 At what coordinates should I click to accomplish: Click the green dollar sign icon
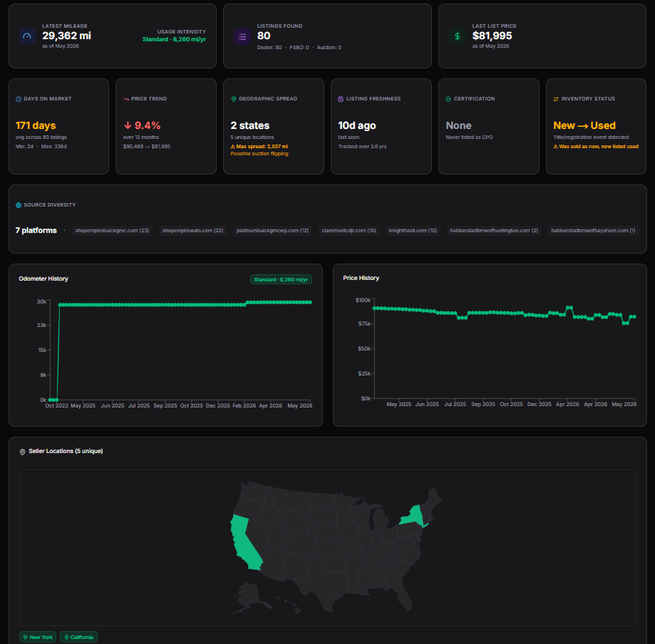point(458,36)
